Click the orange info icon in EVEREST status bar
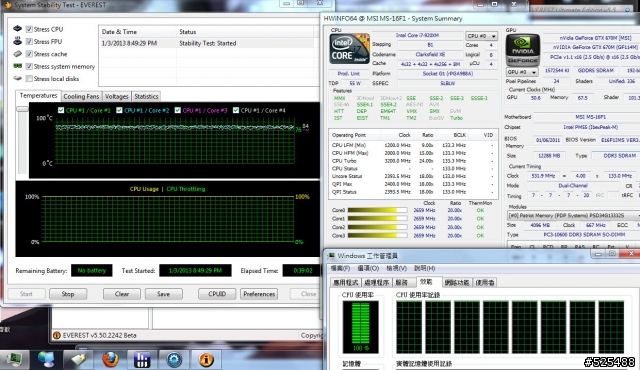Image resolution: width=640 pixels, height=370 pixels. [56, 335]
